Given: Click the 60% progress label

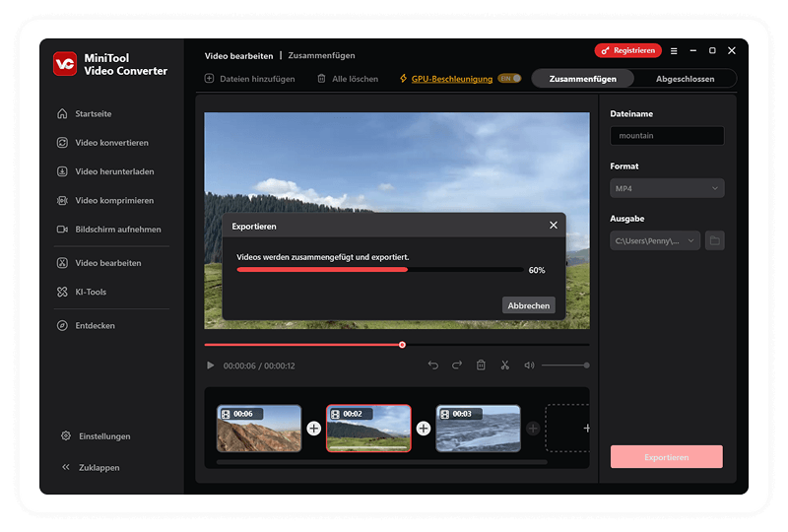Looking at the screenshot, I should tap(537, 271).
